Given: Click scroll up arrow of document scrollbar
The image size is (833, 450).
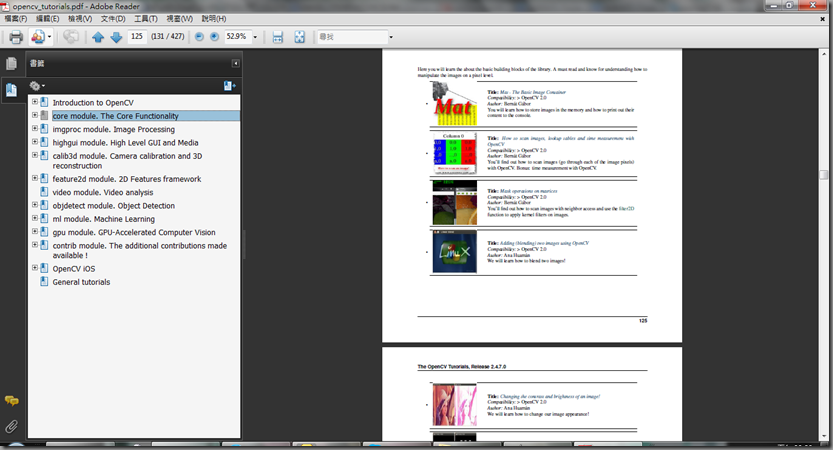Looking at the screenshot, I should (x=823, y=54).
